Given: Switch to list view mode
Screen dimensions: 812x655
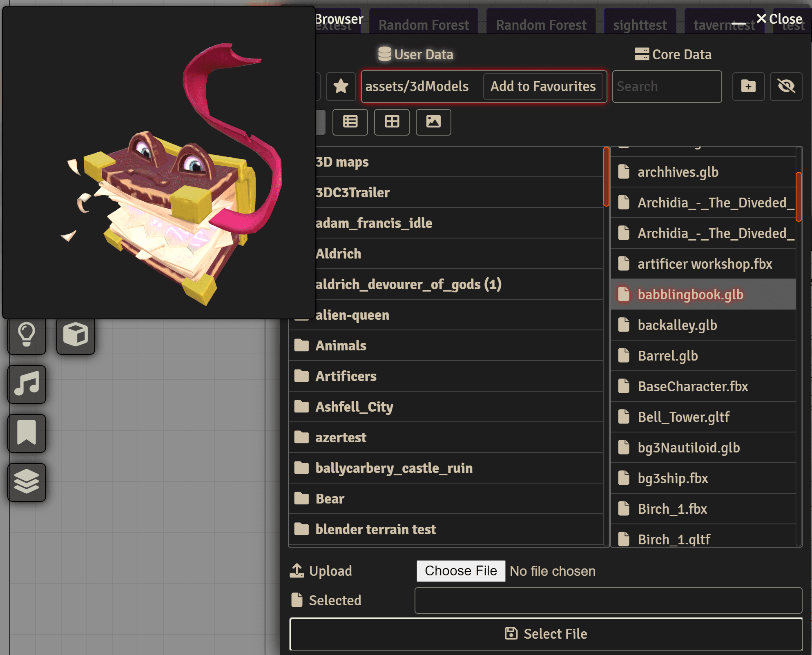Looking at the screenshot, I should click(x=350, y=122).
